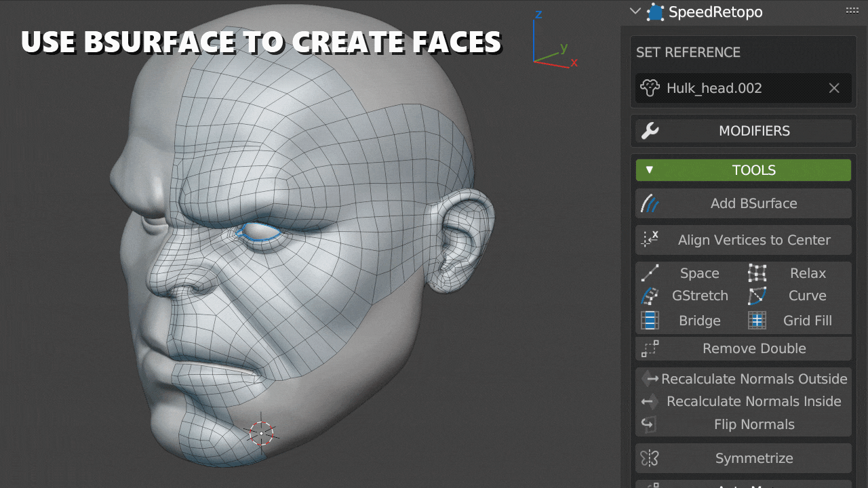Click the icon beside Remove Double

649,348
